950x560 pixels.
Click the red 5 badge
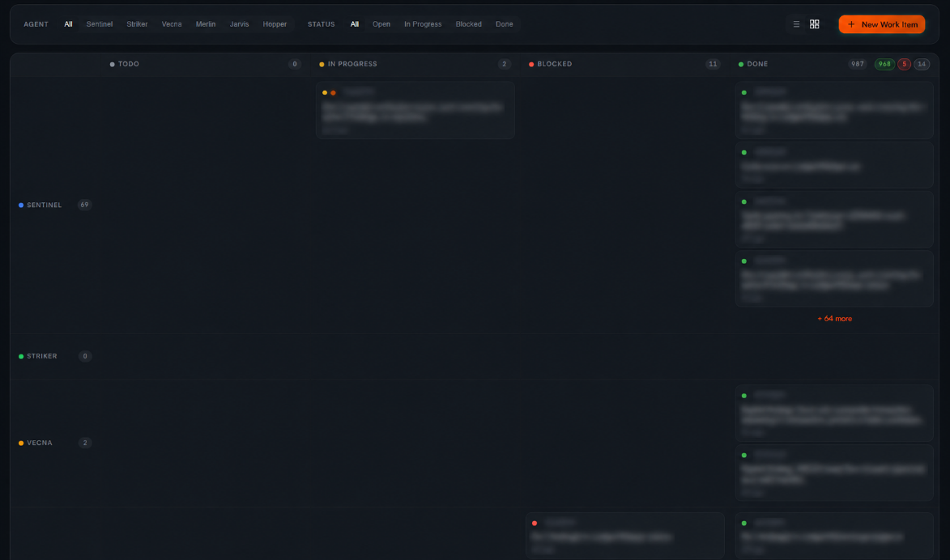coord(904,64)
